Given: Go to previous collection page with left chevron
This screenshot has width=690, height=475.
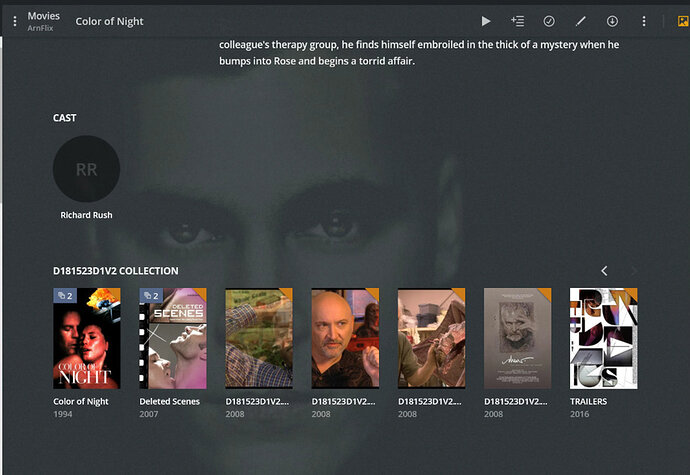Looking at the screenshot, I should tap(604, 271).
